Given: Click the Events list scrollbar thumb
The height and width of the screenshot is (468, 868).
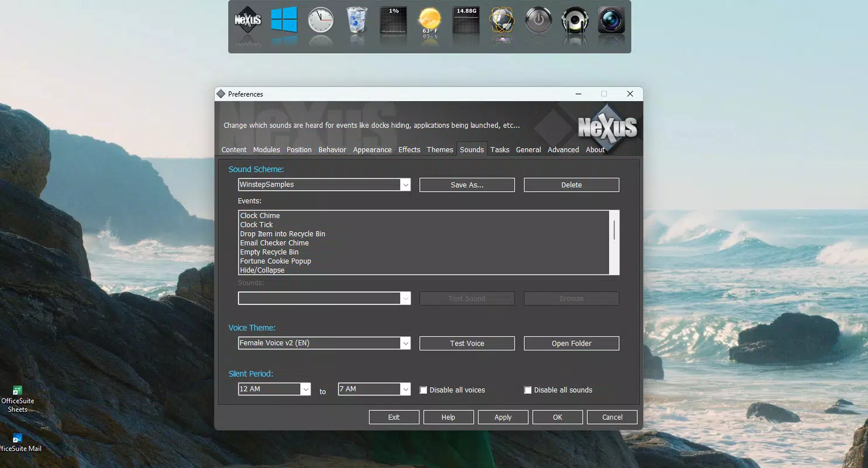Looking at the screenshot, I should 614,229.
